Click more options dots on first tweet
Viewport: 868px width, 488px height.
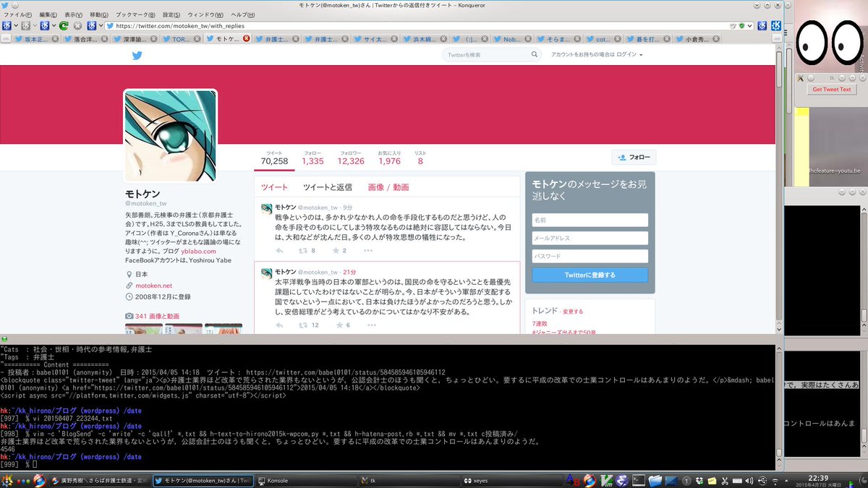pos(368,251)
